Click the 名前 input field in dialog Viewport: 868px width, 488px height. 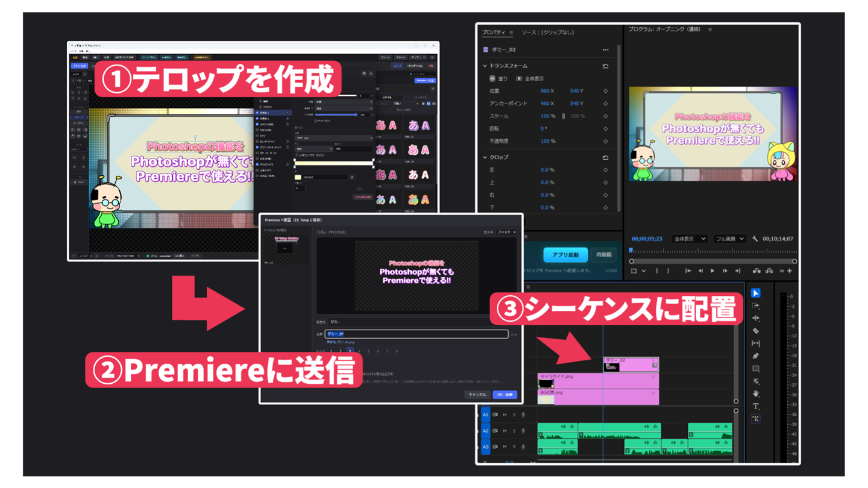pyautogui.click(x=417, y=334)
